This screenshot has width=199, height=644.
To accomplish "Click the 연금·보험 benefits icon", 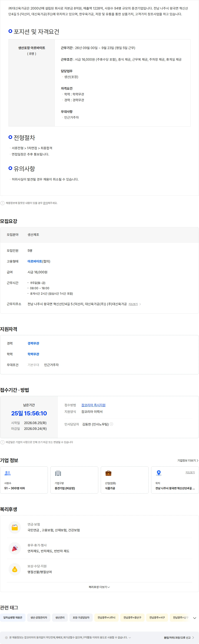I will pos(15,527).
